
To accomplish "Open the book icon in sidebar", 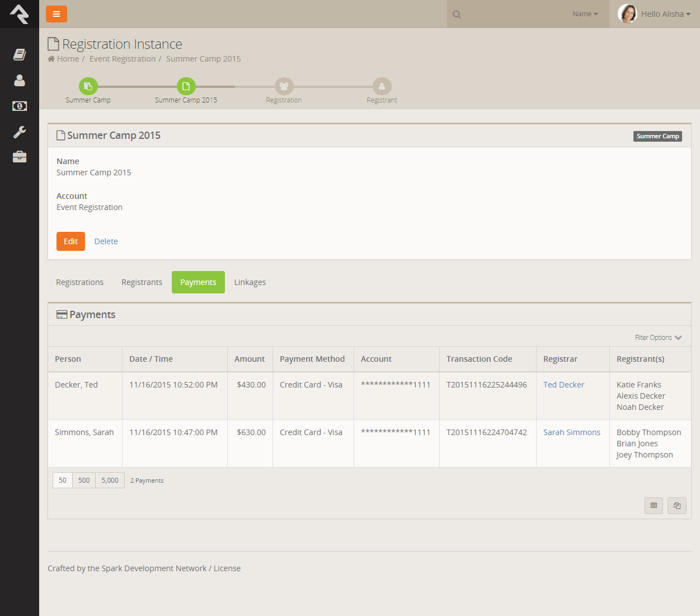I will [20, 54].
